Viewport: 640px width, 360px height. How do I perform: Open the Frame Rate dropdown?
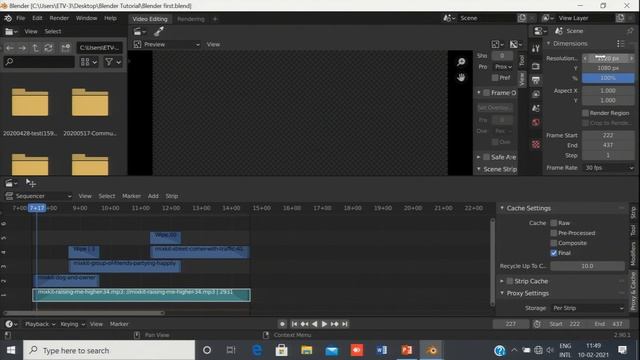[x=608, y=168]
